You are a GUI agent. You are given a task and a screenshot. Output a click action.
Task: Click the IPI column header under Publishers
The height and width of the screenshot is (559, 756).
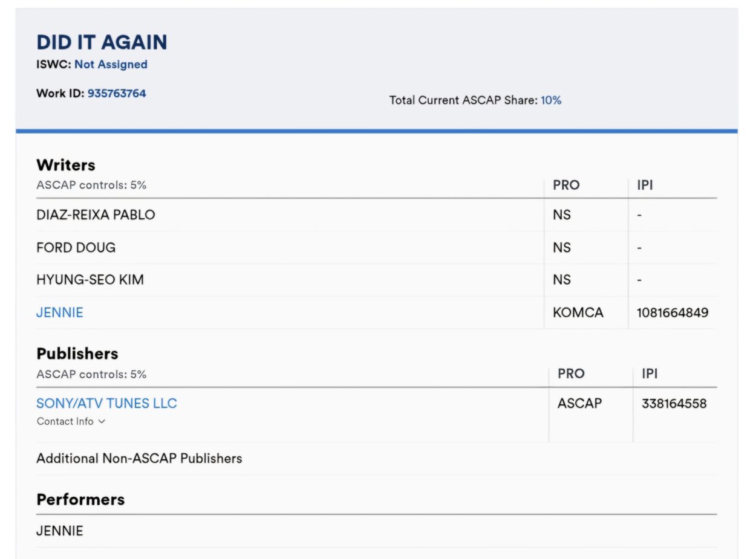click(x=650, y=374)
